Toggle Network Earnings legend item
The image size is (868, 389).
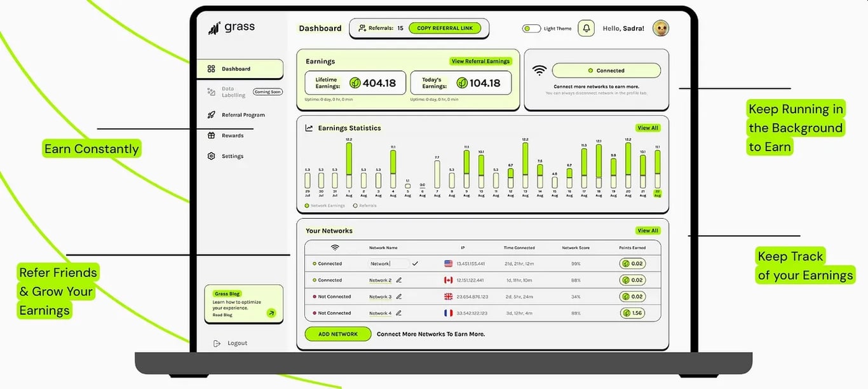coord(325,206)
